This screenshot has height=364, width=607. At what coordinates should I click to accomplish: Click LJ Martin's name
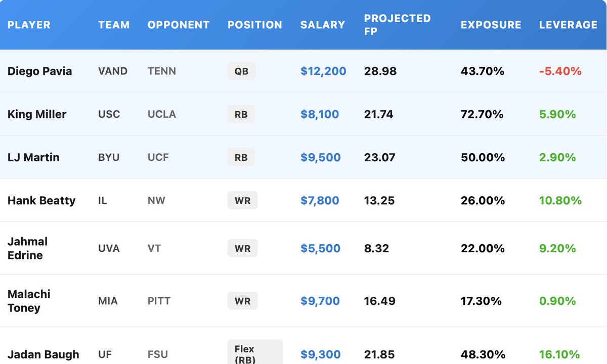33,157
